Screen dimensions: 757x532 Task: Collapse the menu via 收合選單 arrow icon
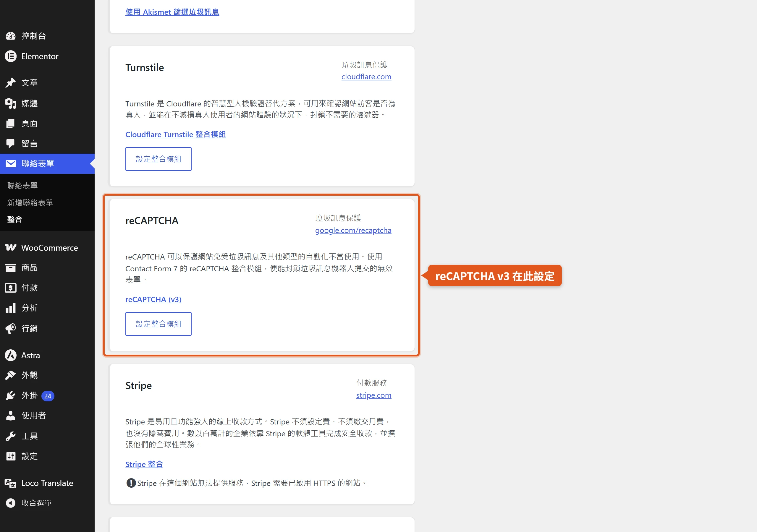tap(11, 503)
